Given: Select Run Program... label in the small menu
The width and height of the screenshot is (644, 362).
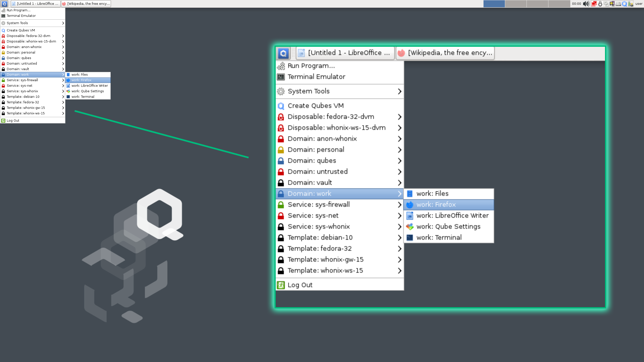Looking at the screenshot, I should (19, 10).
